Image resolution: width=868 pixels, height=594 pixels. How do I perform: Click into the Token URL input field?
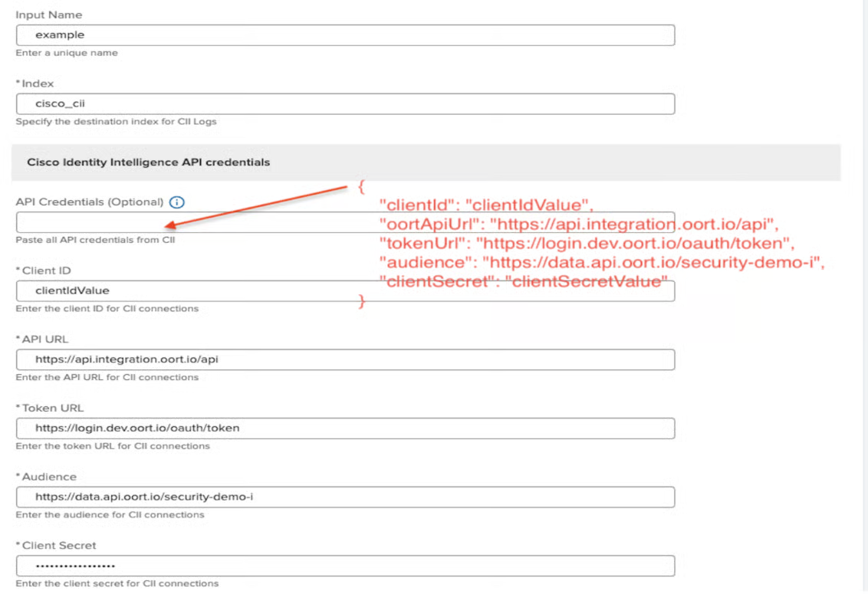(345, 428)
